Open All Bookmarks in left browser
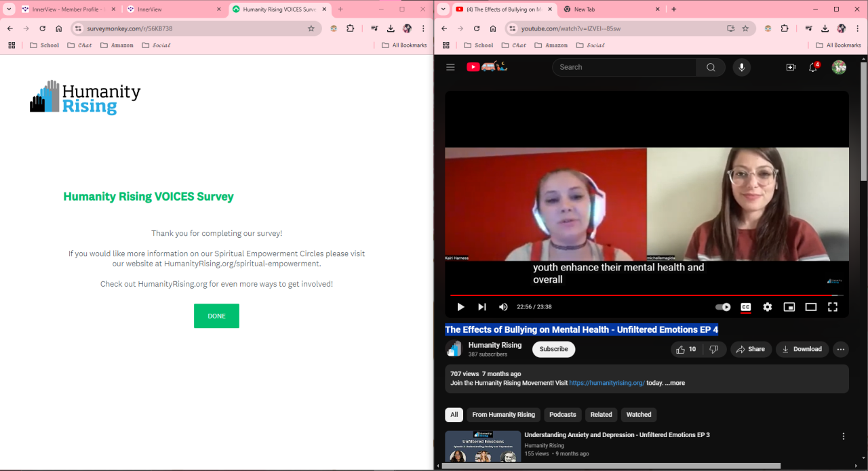 pos(404,45)
